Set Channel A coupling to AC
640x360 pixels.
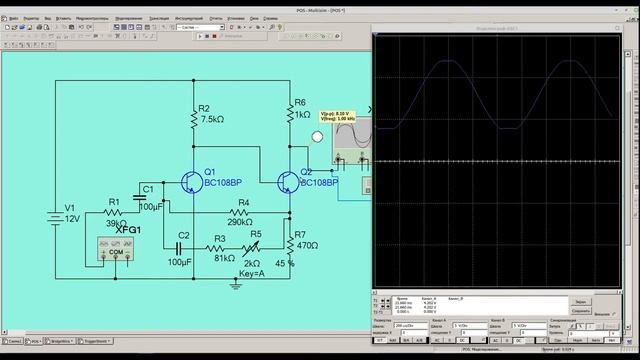pyautogui.click(x=437, y=340)
